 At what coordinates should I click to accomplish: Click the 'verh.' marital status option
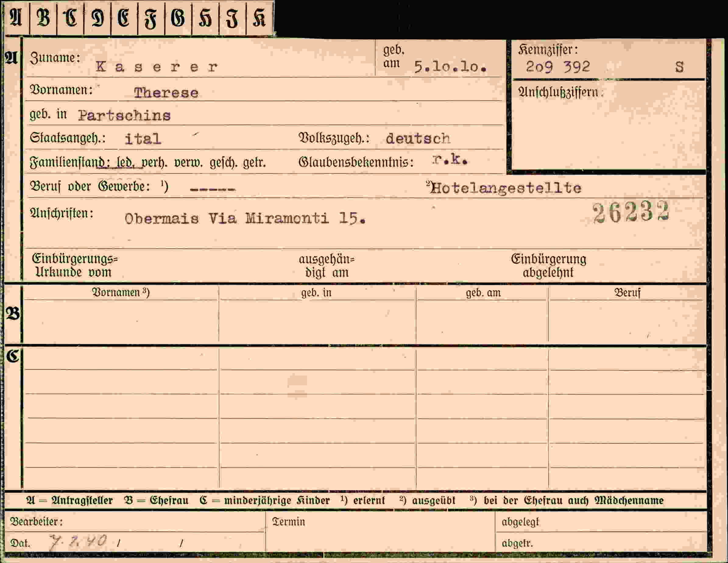pyautogui.click(x=155, y=162)
